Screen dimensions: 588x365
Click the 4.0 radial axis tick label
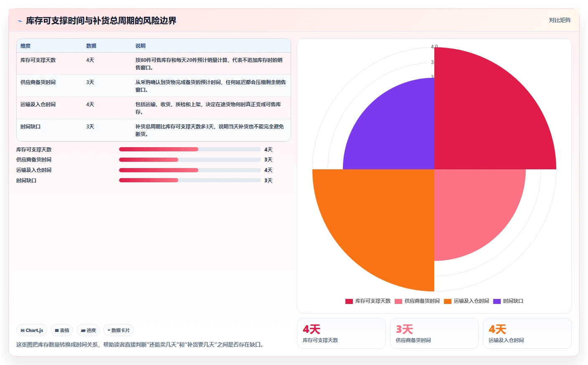(x=434, y=47)
